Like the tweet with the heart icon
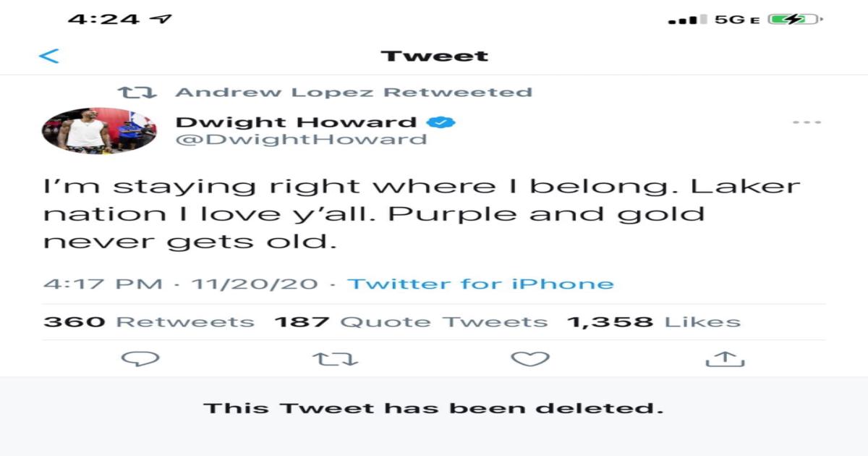 [530, 358]
